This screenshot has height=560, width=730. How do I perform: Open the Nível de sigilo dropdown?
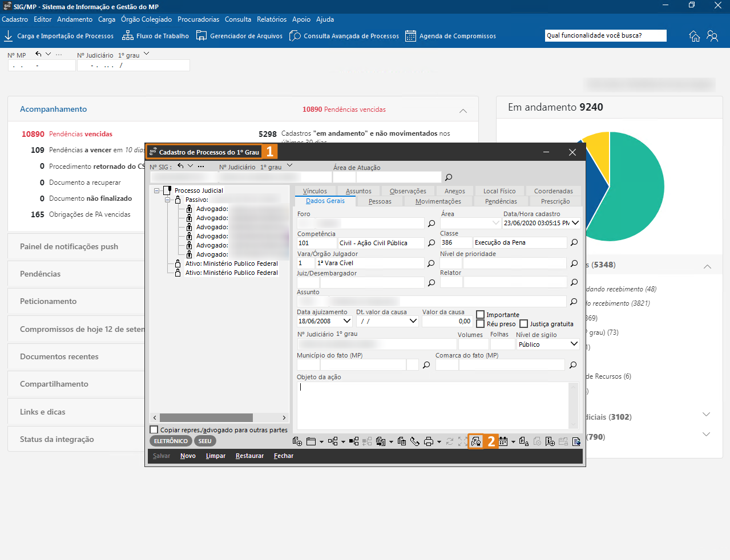pos(574,344)
